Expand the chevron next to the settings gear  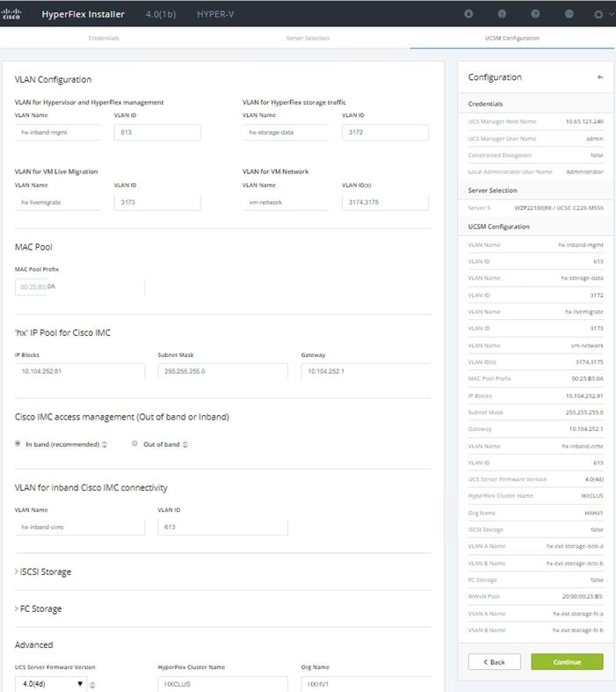[x=612, y=14]
